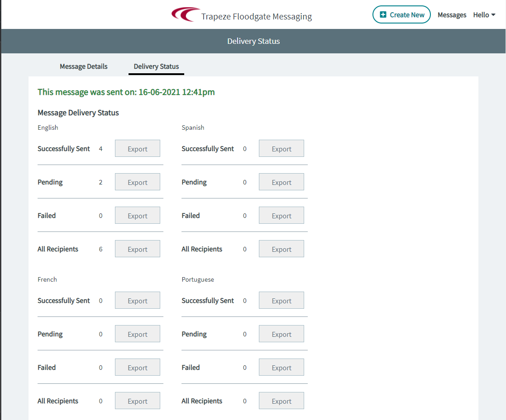Click the Trapeze logo icon
Screen dimensions: 506x420
186,14
